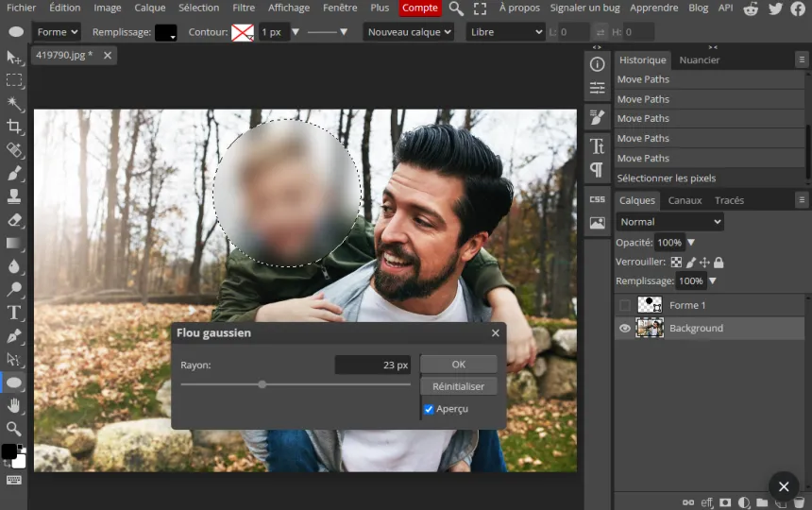Expand the layer Remplissage 100% arrow
Screen dimensions: 812x510
(713, 280)
